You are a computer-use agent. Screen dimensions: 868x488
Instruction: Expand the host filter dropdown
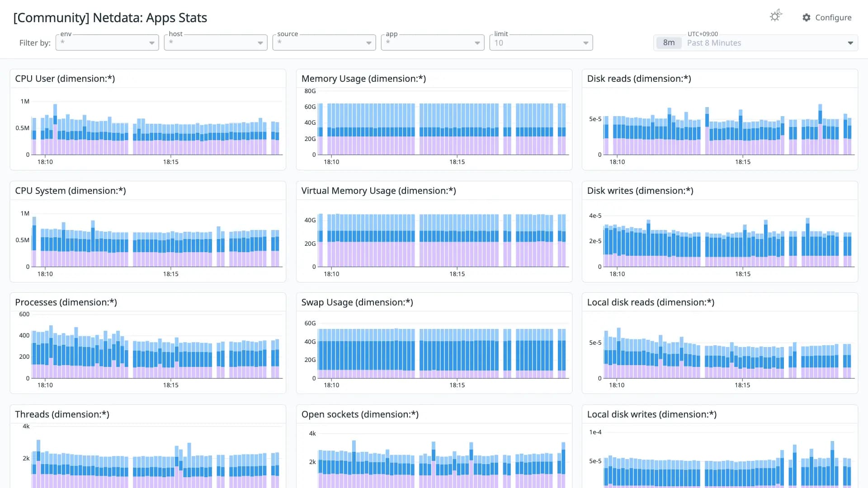tap(216, 42)
